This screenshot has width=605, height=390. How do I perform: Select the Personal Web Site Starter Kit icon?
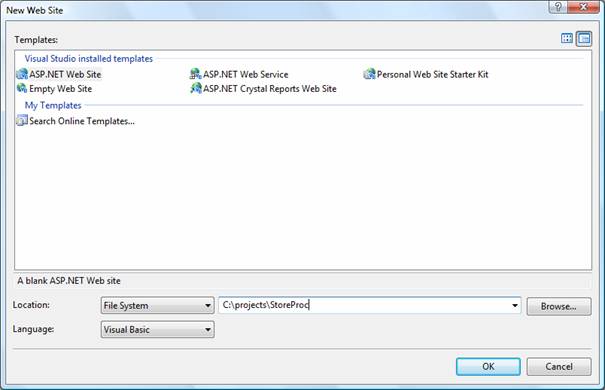point(369,74)
